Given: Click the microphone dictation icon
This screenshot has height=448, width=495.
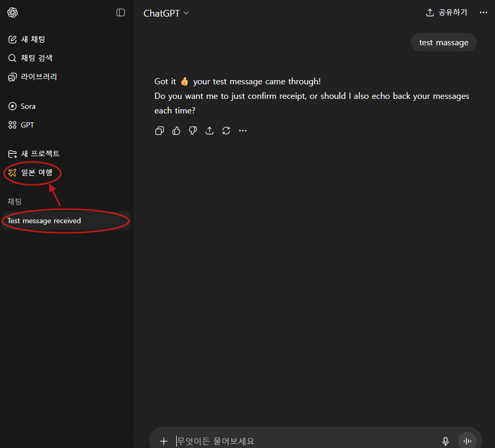Looking at the screenshot, I should pyautogui.click(x=446, y=441).
